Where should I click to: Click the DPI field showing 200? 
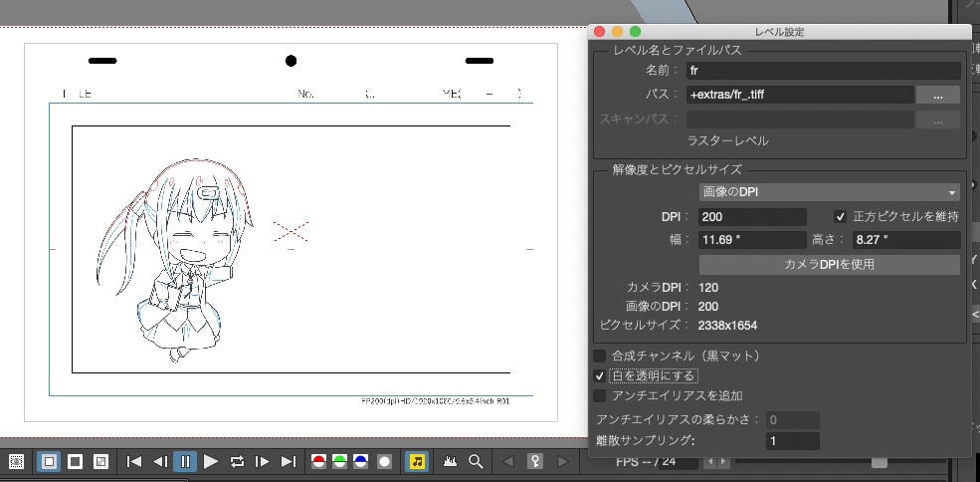click(x=752, y=216)
